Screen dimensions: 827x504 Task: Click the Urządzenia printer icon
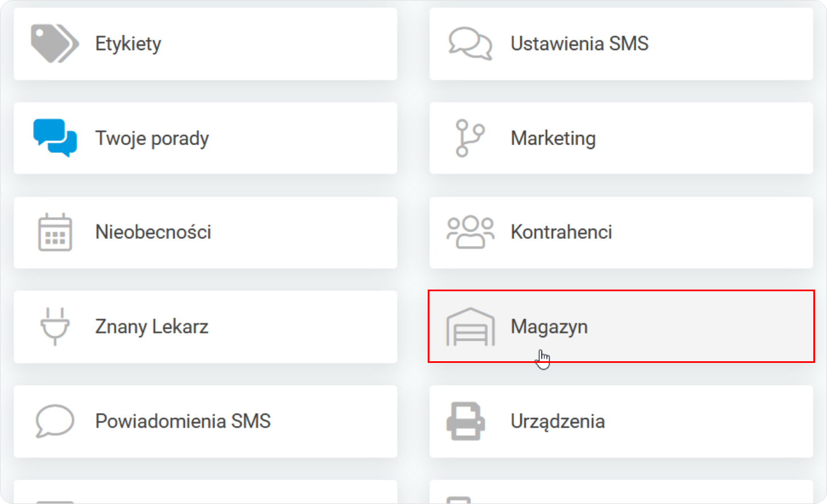(x=466, y=421)
